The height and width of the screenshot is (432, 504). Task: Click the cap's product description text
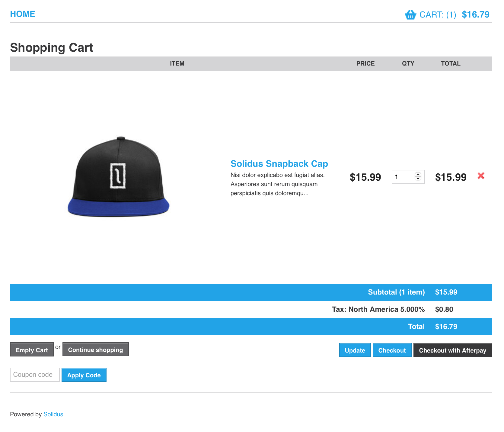tap(277, 184)
